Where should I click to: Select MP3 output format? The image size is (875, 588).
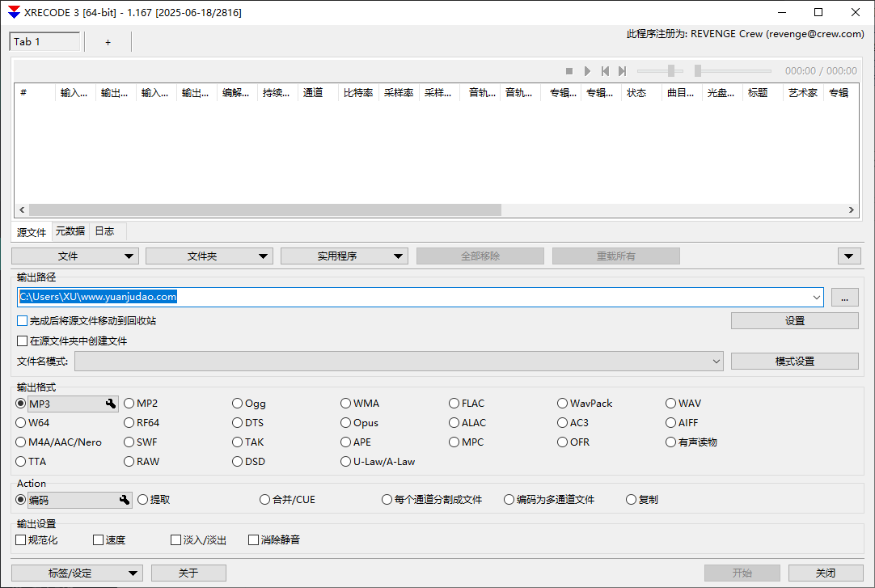[21, 404]
